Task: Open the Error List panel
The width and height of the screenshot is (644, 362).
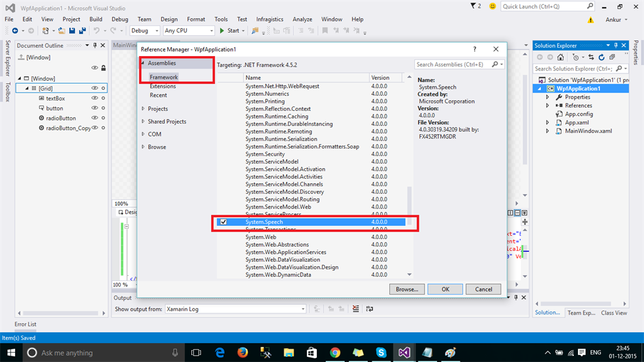Action: coord(25,324)
